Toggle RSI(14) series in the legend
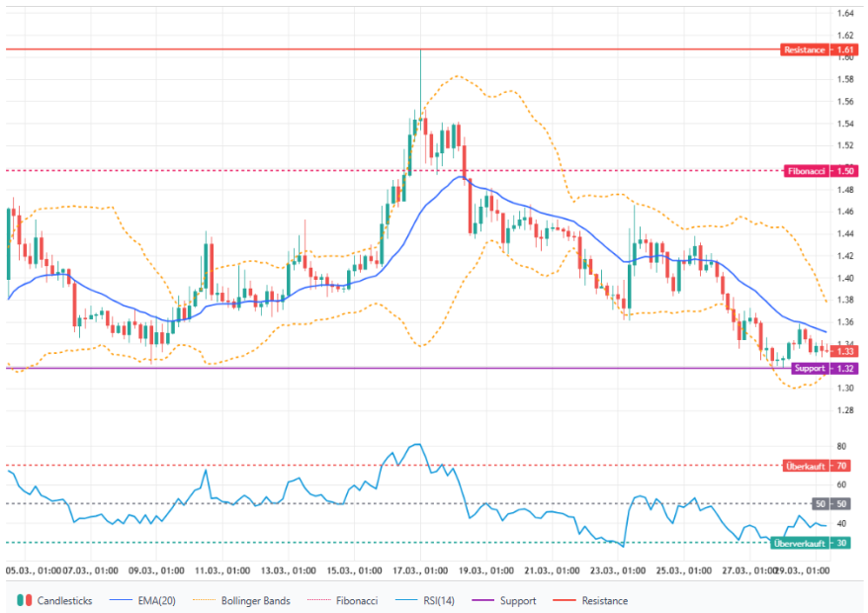This screenshot has width=868, height=613. [x=432, y=600]
